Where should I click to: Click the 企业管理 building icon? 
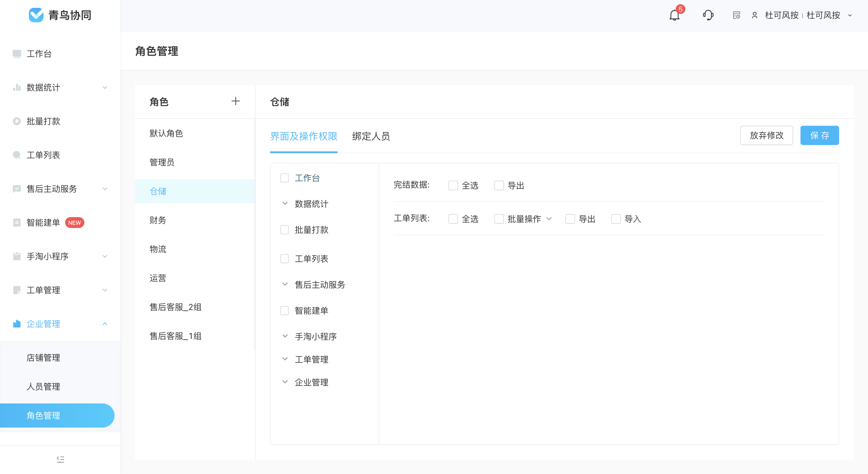[17, 324]
